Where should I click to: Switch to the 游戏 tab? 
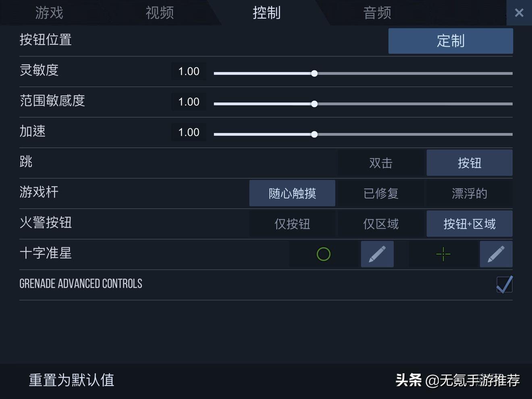pos(49,13)
